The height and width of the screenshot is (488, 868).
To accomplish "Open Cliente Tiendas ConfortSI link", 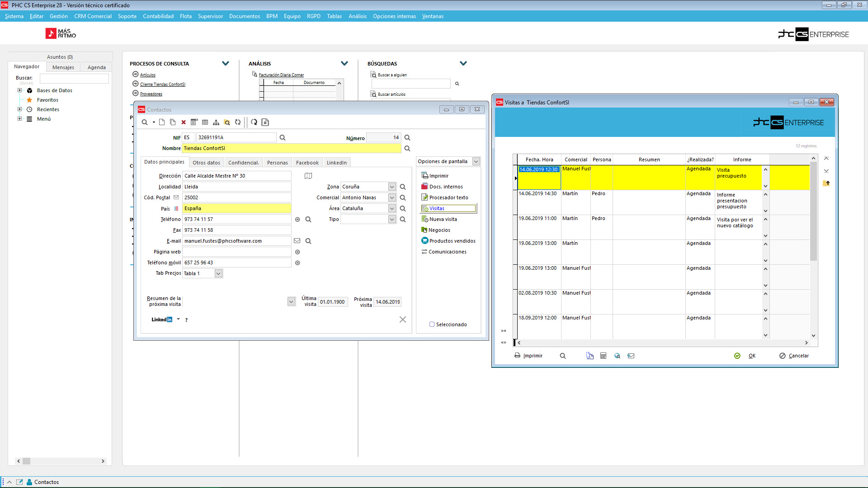I will tap(162, 84).
